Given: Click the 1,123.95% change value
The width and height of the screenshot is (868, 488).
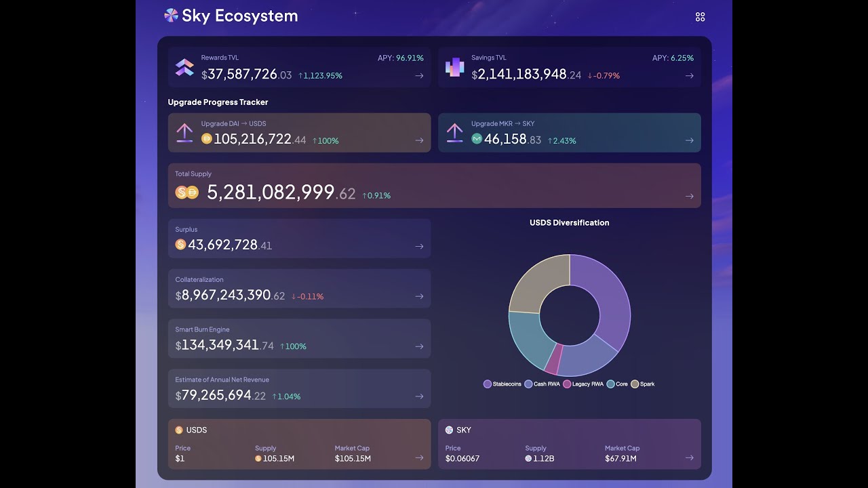Looking at the screenshot, I should click(x=320, y=76).
